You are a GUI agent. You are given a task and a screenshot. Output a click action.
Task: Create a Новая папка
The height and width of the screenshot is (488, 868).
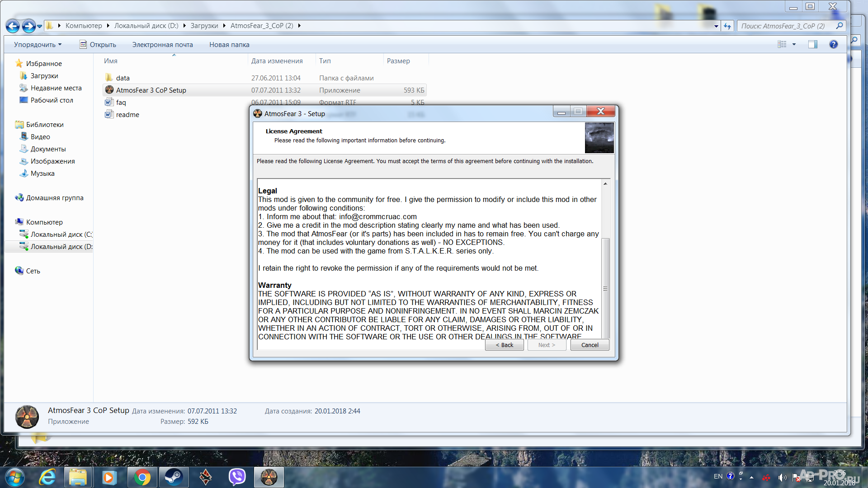[x=229, y=44]
